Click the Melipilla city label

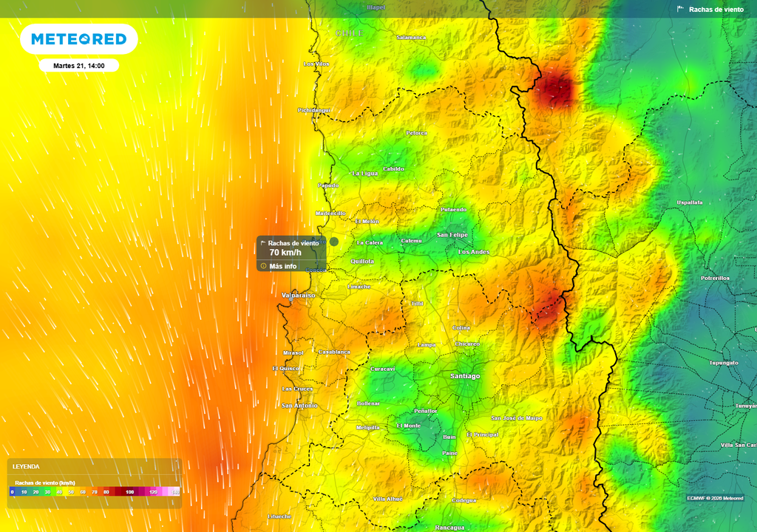point(368,428)
